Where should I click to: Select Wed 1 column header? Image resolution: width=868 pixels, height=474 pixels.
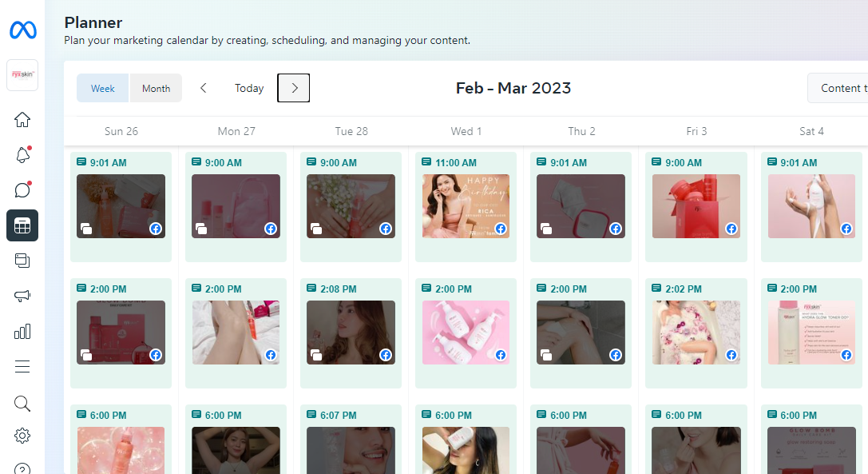click(x=466, y=131)
